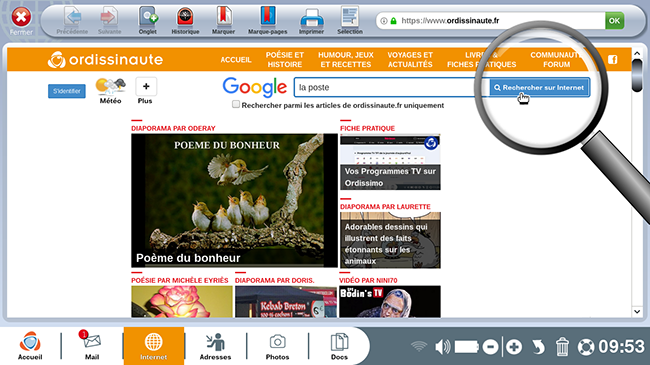The width and height of the screenshot is (650, 365).
Task: Click the 09:53 clock
Action: [621, 347]
